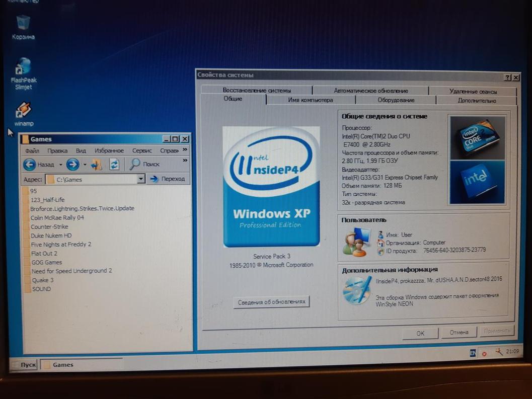
Task: Open the Пуск start button
Action: point(25,365)
